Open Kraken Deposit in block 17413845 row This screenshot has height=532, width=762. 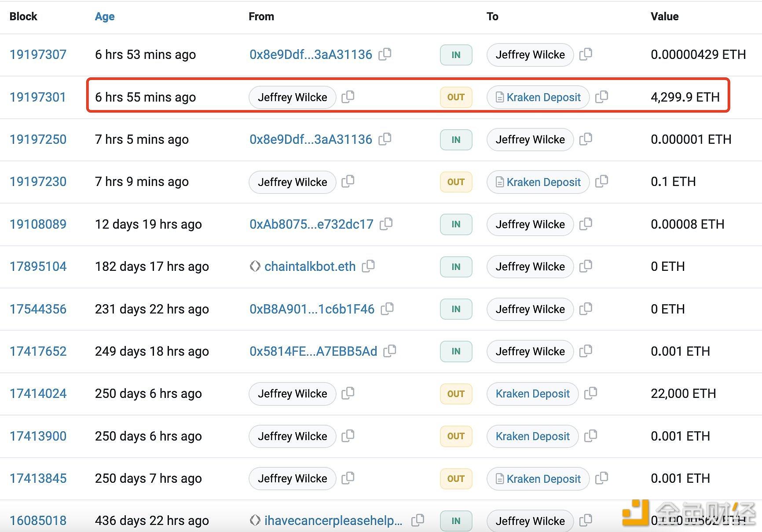[544, 479]
